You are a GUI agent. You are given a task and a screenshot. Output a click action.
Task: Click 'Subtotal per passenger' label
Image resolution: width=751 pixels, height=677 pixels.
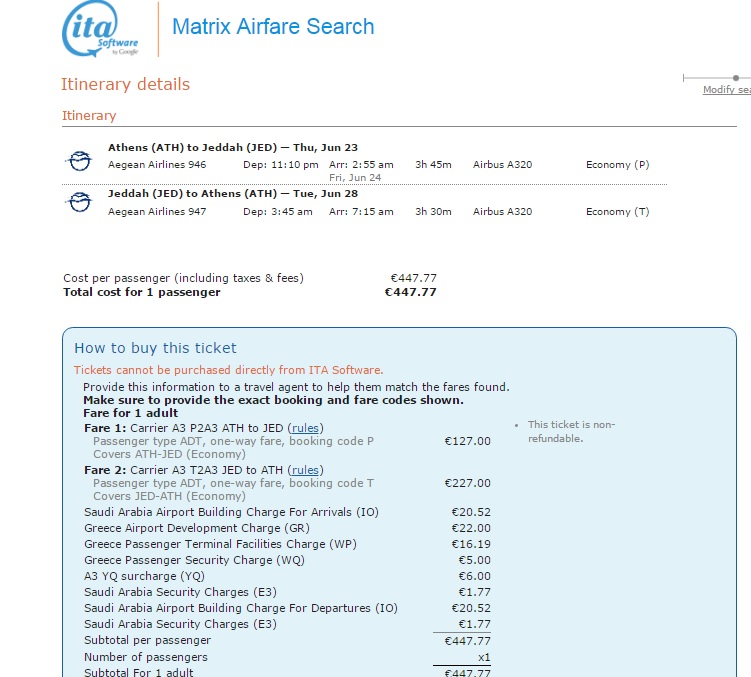pyautogui.click(x=148, y=641)
